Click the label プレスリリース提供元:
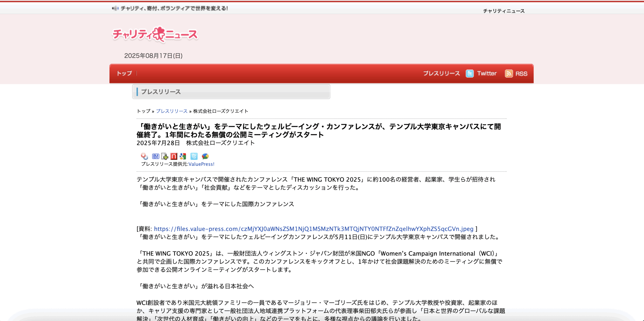 (x=165, y=164)
